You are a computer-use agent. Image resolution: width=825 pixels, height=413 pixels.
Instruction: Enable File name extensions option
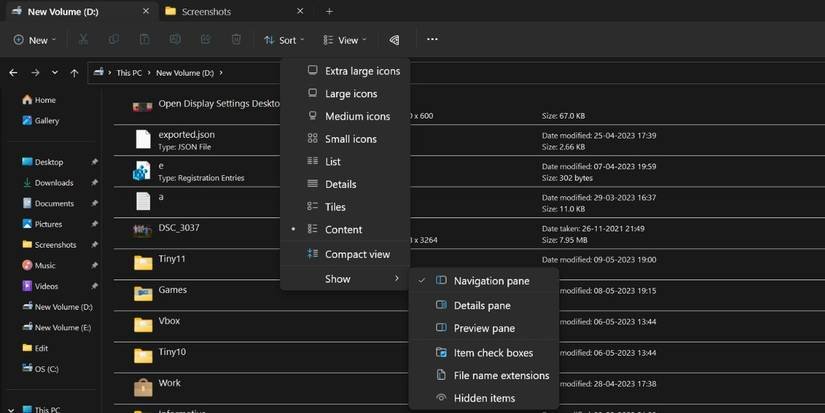[500, 375]
